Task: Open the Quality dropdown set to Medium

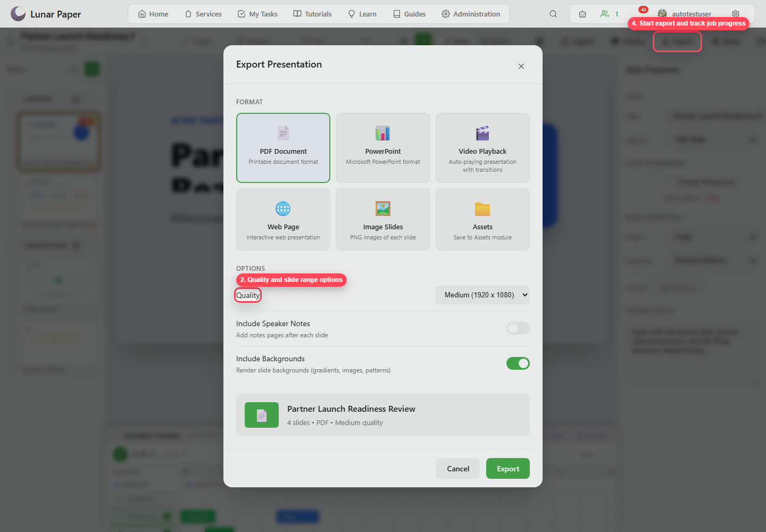Action: click(482, 295)
